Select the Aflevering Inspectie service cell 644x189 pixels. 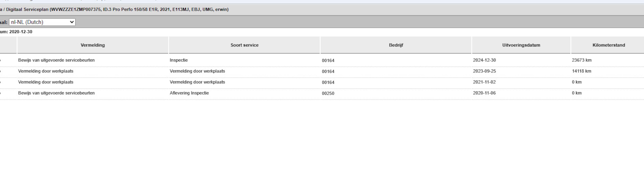point(189,93)
